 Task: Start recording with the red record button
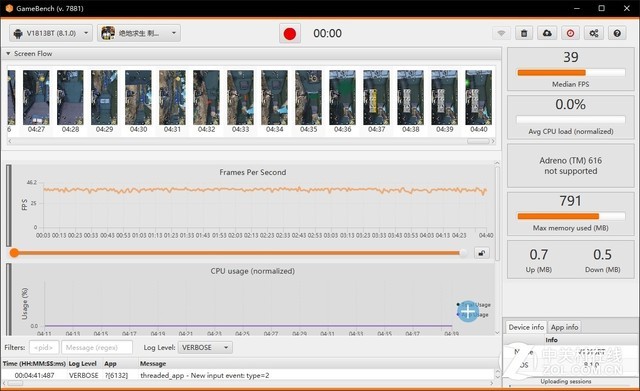(290, 33)
